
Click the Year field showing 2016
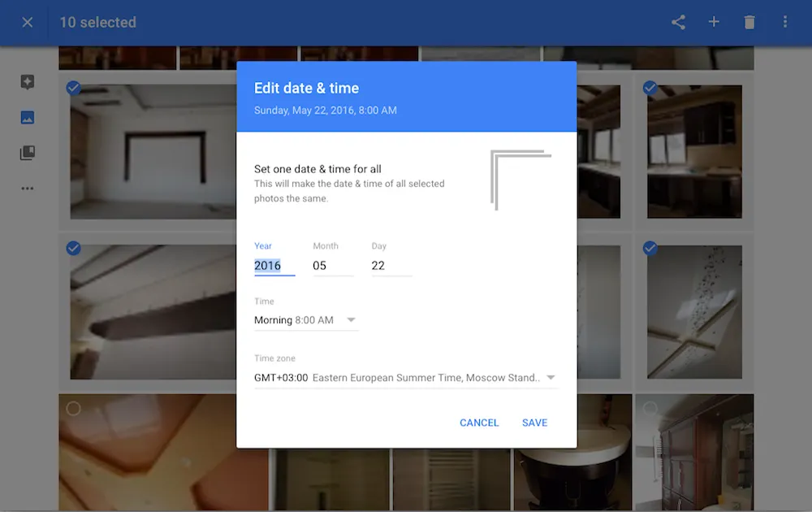[270, 266]
